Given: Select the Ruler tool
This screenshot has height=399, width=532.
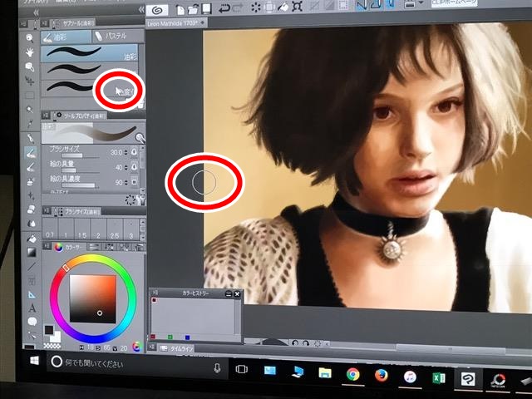Looking at the screenshot, I should 32,294.
